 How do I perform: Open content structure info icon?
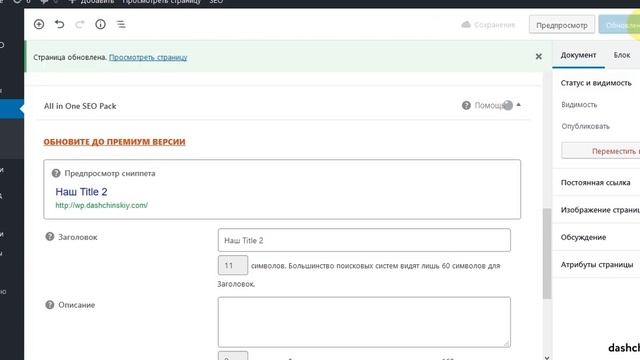(x=100, y=24)
